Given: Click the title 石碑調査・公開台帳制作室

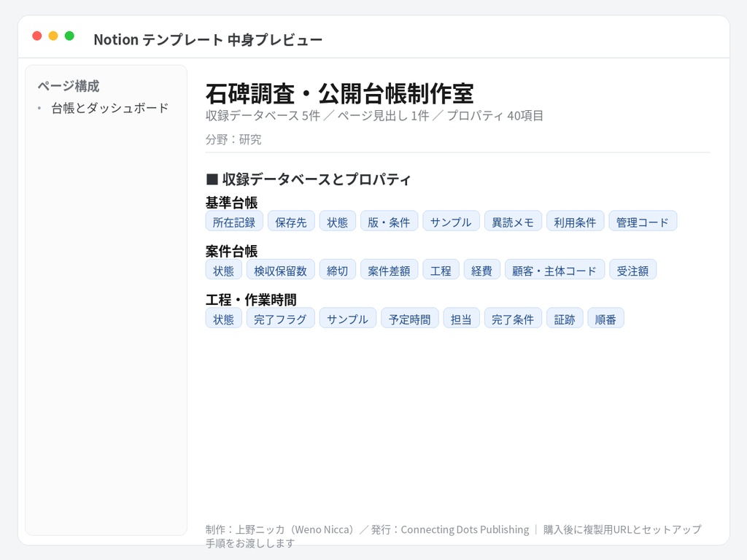Looking at the screenshot, I should 339,93.
